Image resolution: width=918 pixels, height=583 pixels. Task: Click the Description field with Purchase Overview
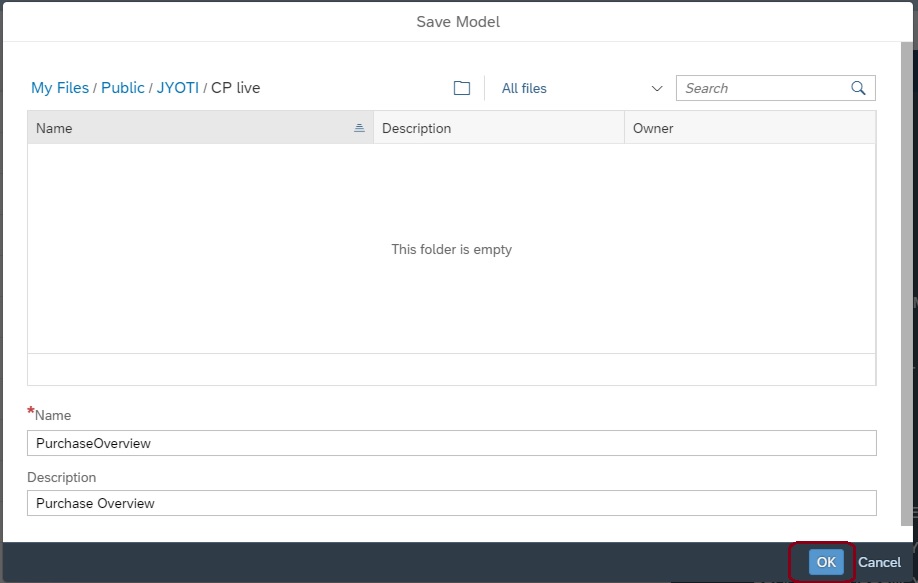(451, 503)
